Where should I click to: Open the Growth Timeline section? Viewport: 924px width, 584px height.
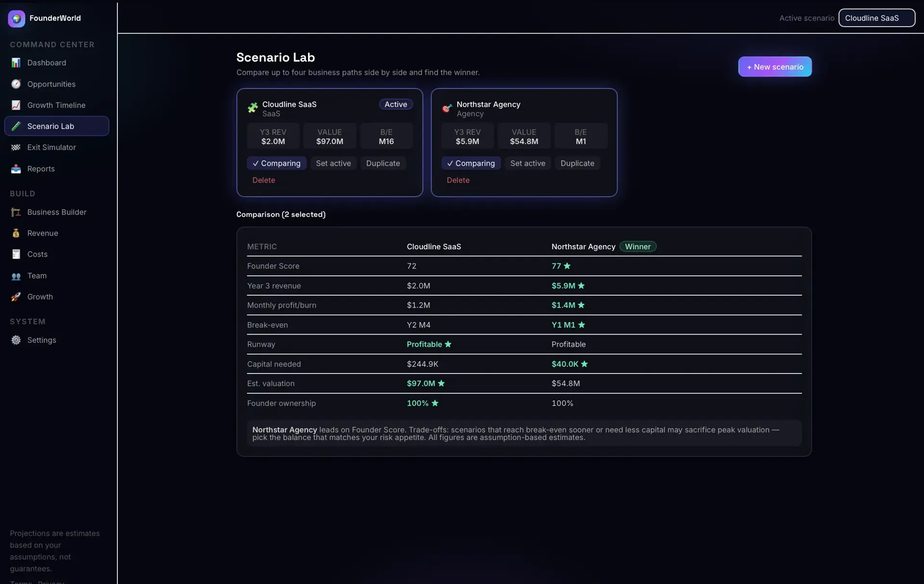pyautogui.click(x=57, y=105)
